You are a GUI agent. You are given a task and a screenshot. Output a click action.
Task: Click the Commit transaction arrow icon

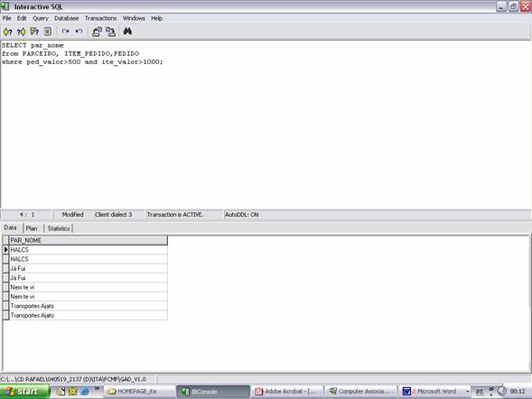[x=65, y=32]
